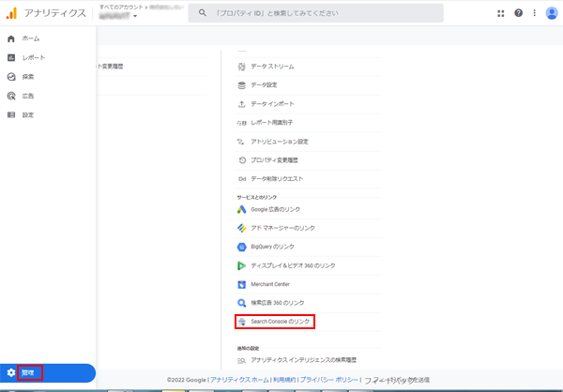563x392 pixels.
Task: Click the アド マネージャー logo icon
Action: (x=241, y=228)
